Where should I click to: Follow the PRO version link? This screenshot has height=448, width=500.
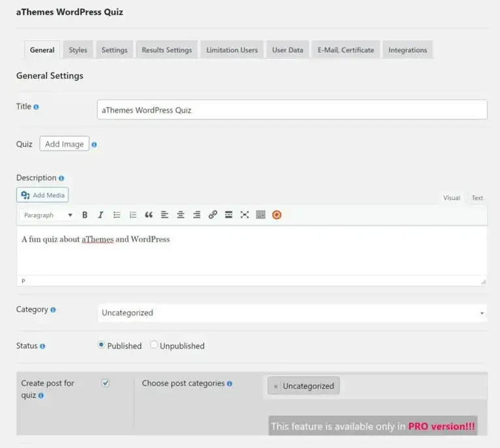pos(441,426)
